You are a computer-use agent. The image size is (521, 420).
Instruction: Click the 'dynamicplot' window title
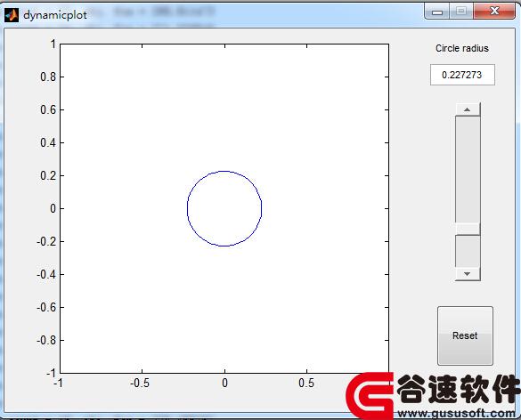(55, 15)
